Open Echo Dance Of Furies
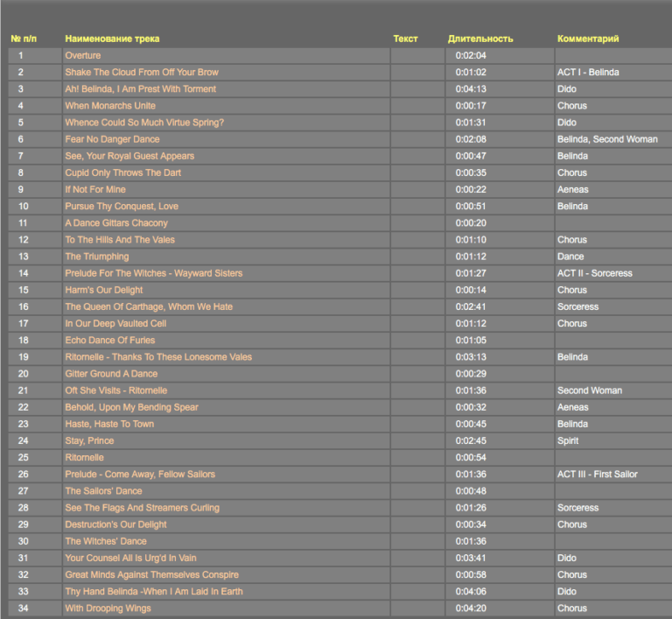 (109, 341)
